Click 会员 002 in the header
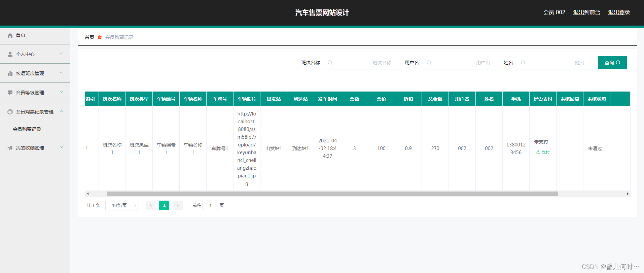The height and width of the screenshot is (273, 644). coord(554,12)
